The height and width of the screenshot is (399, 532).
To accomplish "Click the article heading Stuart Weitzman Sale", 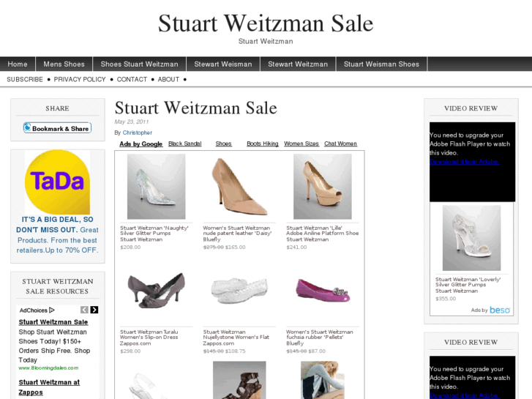I will click(x=196, y=108).
